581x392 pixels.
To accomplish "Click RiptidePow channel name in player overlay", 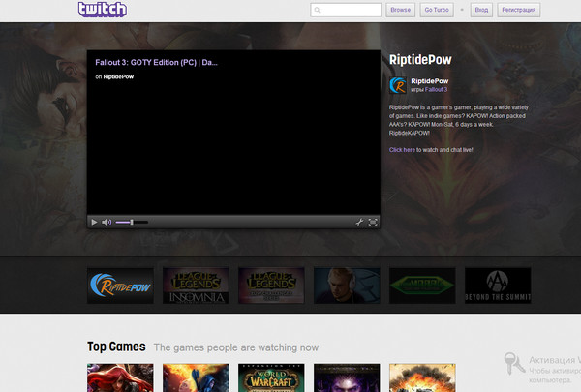I will coord(118,76).
